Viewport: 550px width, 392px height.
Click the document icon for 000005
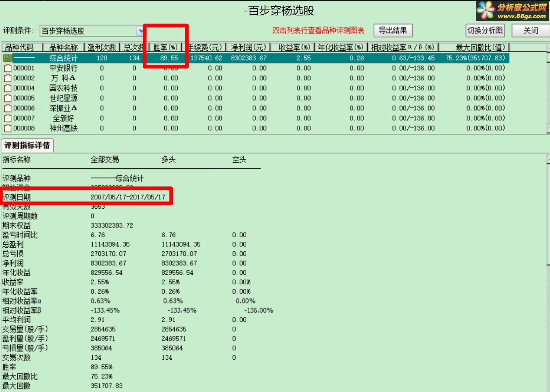click(x=8, y=98)
